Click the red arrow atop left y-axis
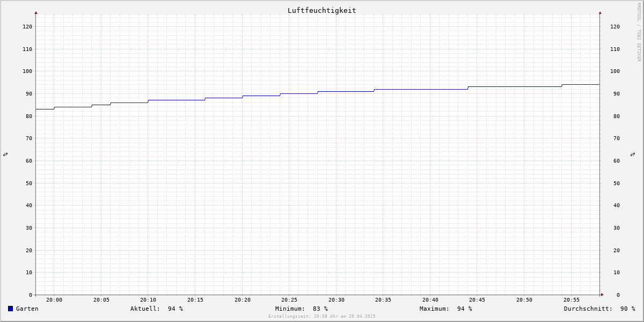Viewport: 644px width, 322px height. (36, 12)
